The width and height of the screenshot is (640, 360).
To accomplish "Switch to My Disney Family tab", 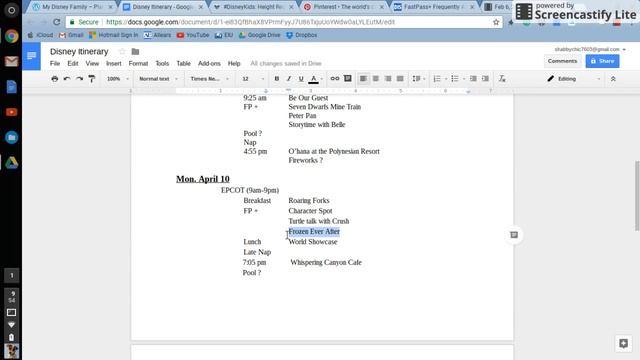I will 72,7.
